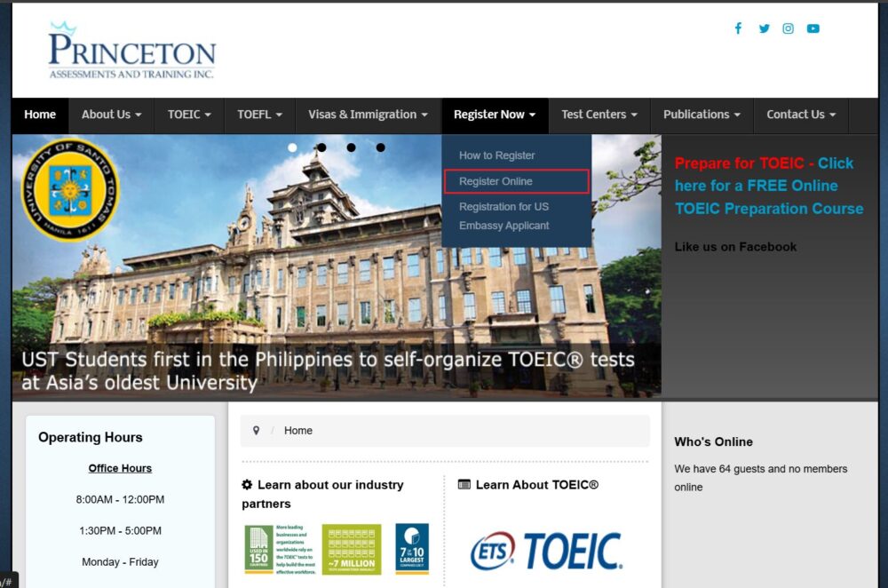Open the Twitter social icon

pos(764,28)
